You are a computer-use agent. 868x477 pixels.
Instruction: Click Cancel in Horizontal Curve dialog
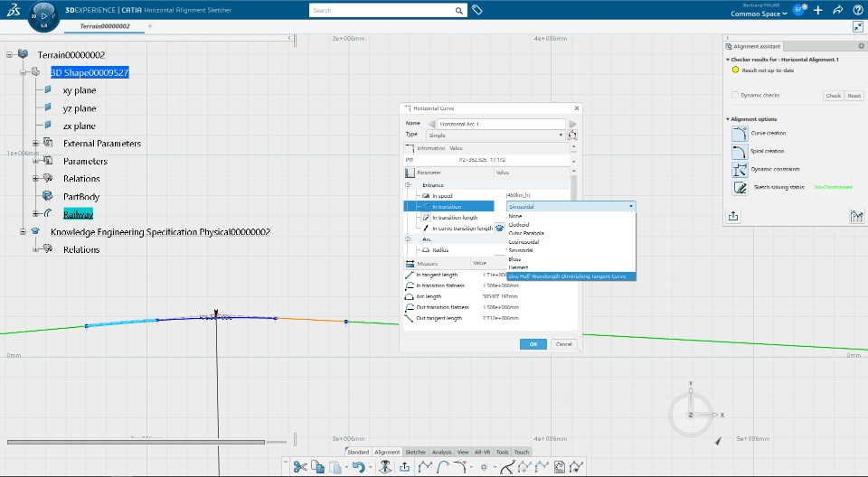(x=563, y=344)
